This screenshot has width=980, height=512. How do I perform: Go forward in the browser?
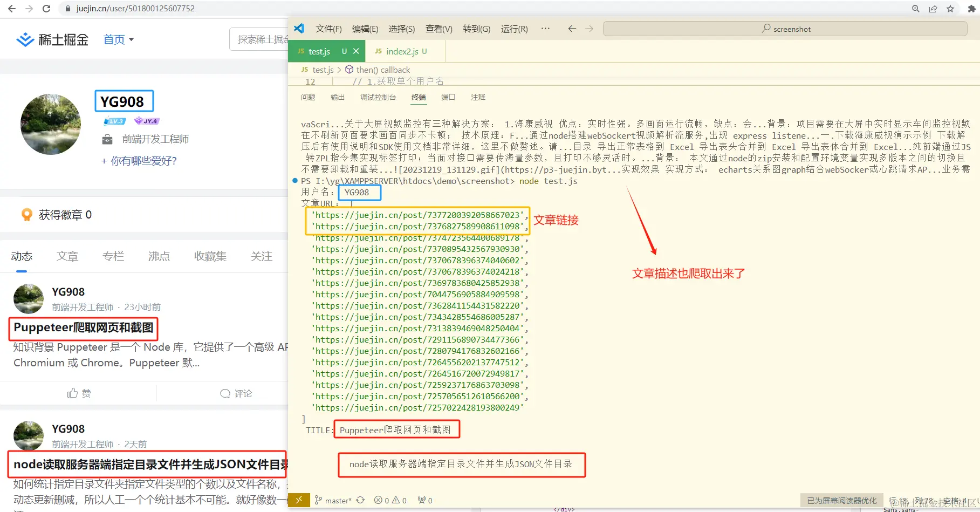[29, 9]
